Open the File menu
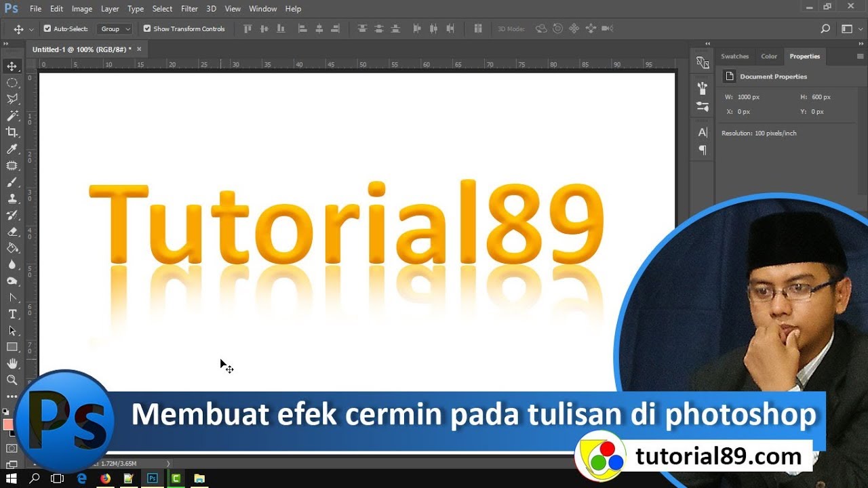 36,9
